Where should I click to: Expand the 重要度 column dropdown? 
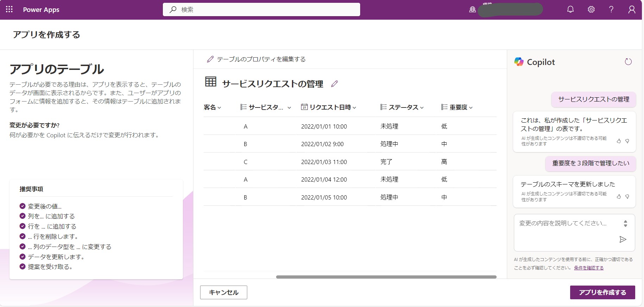(471, 108)
